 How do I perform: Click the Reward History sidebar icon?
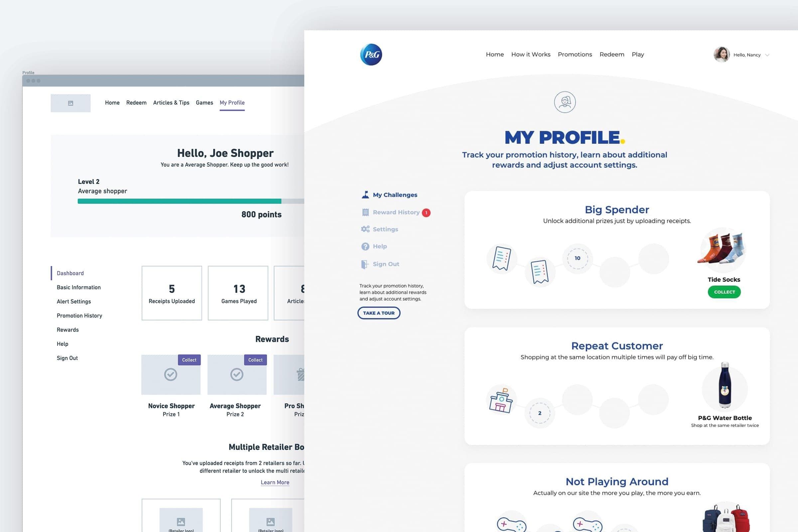tap(364, 212)
